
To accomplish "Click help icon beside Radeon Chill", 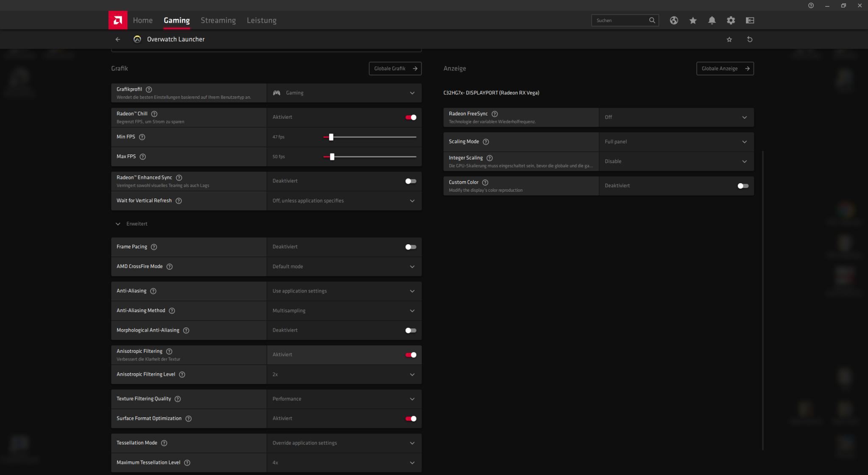I will pyautogui.click(x=154, y=114).
